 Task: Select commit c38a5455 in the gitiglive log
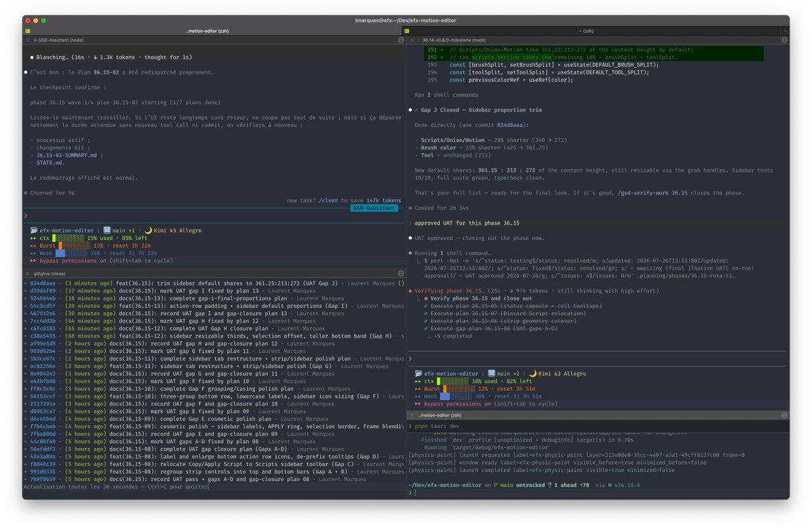[214, 336]
